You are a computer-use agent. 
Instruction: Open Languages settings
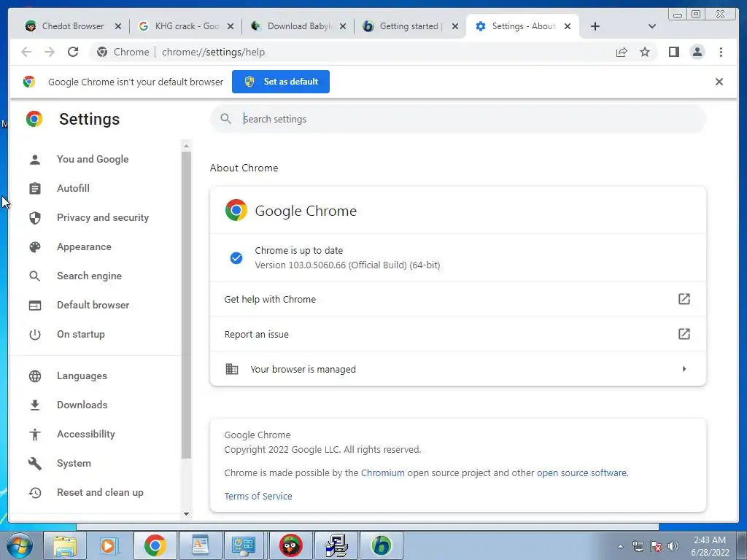(82, 376)
